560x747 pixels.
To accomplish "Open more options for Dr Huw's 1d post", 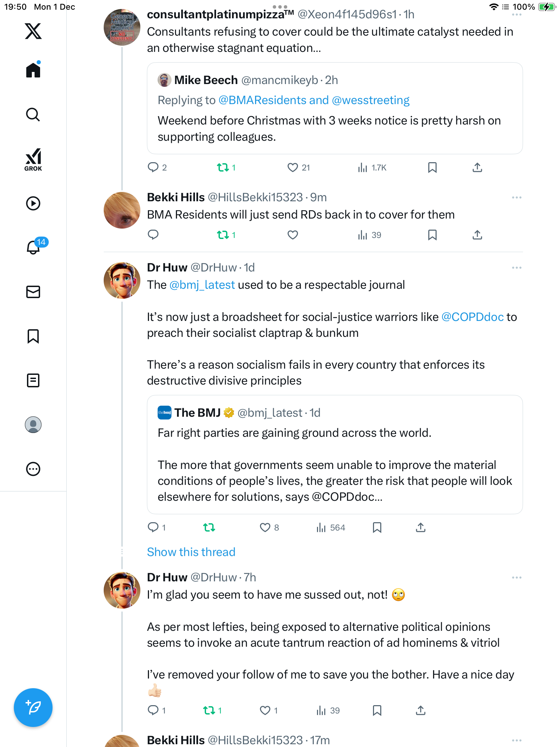I will (x=516, y=268).
